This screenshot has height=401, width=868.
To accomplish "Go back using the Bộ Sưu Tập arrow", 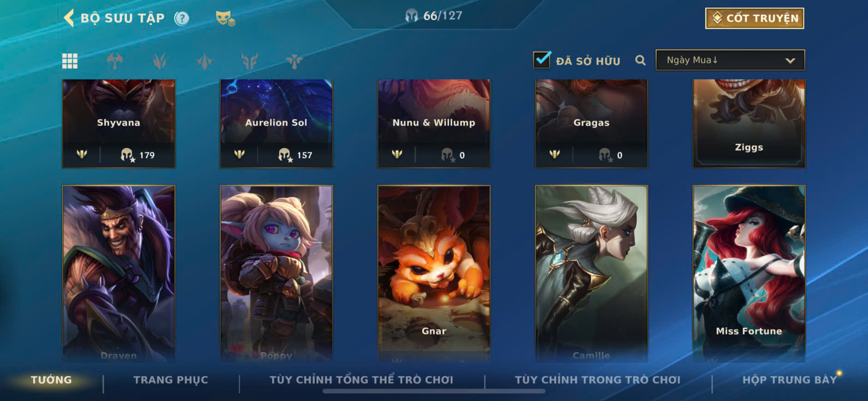I will (x=69, y=18).
